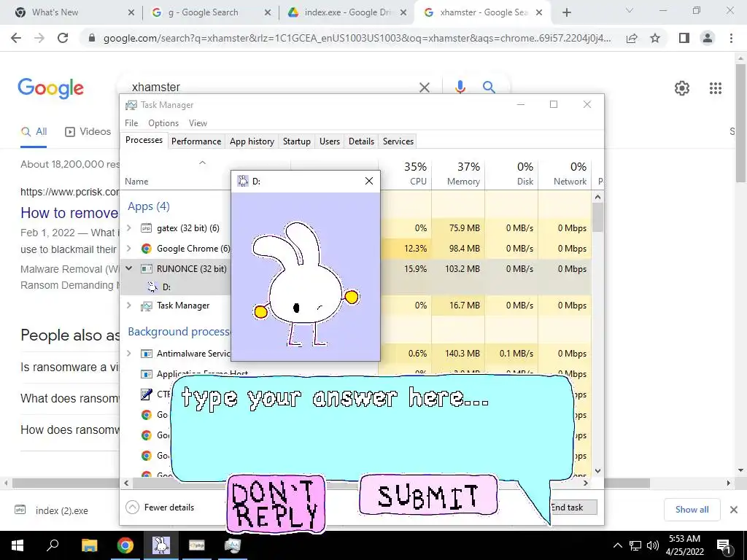Viewport: 747px width, 560px height.
Task: Switch to the Users tab
Action: tap(330, 141)
